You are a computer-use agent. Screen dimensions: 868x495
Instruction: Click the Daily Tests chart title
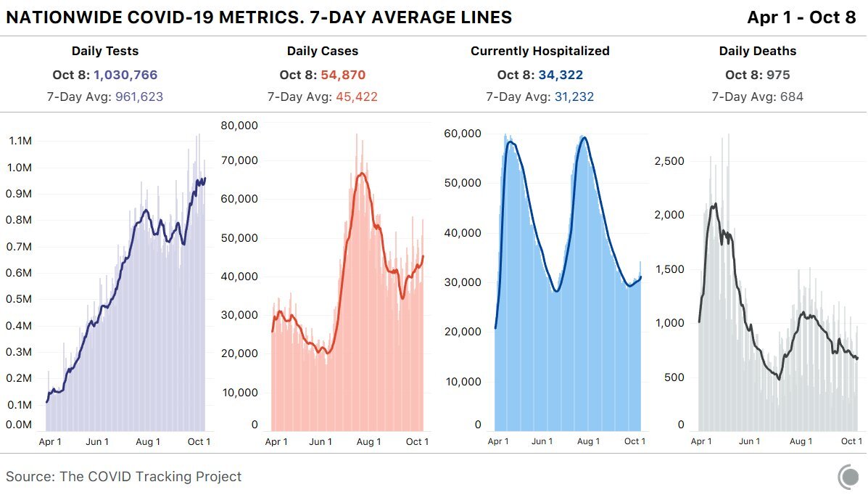pyautogui.click(x=105, y=51)
